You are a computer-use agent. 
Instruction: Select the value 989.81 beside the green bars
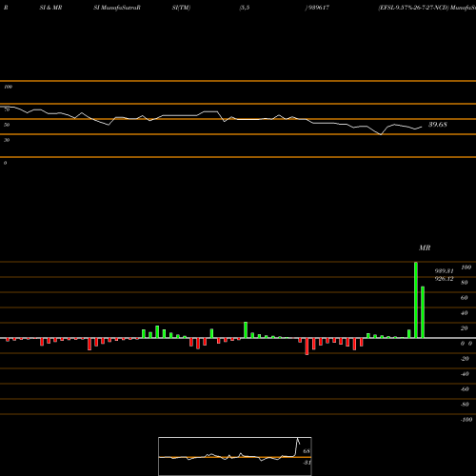click(x=444, y=271)
